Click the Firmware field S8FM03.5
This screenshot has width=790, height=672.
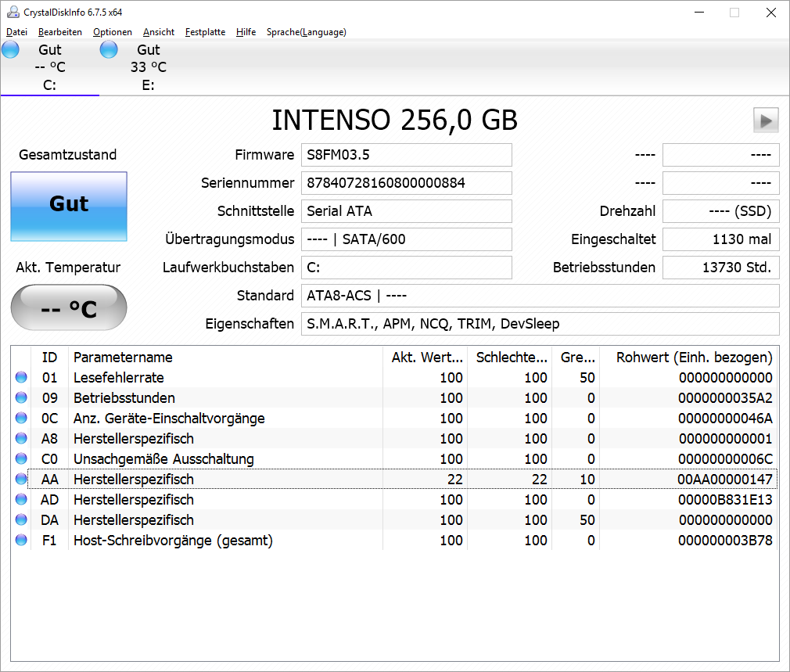coord(407,155)
